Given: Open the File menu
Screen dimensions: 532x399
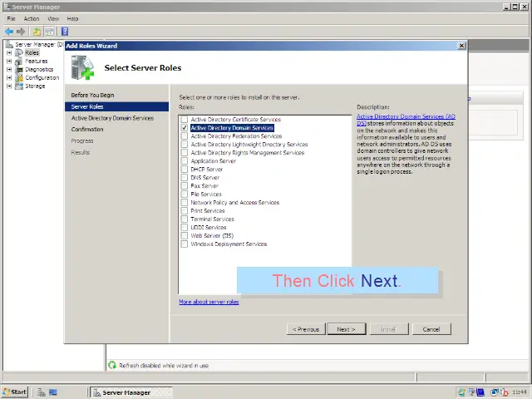Looking at the screenshot, I should click(11, 18).
